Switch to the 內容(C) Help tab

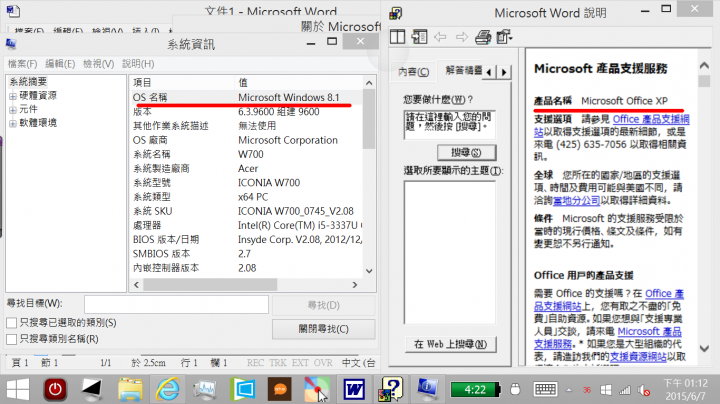(x=413, y=72)
